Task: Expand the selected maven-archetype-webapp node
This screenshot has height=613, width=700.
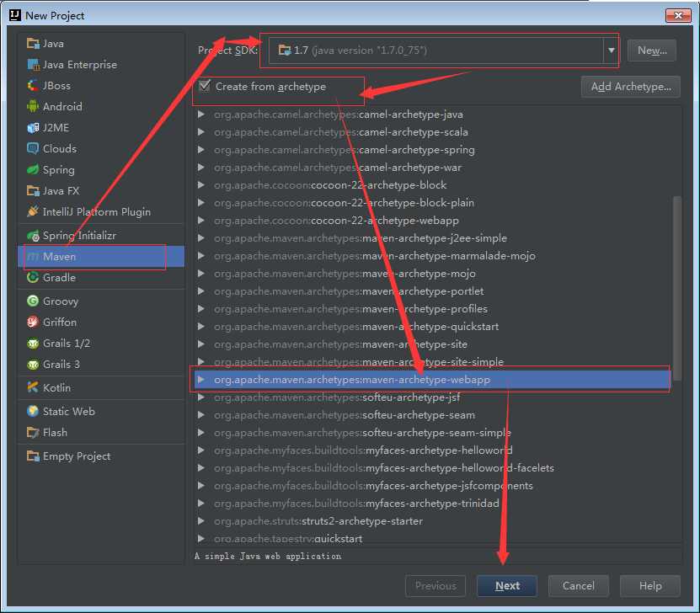Action: 200,380
